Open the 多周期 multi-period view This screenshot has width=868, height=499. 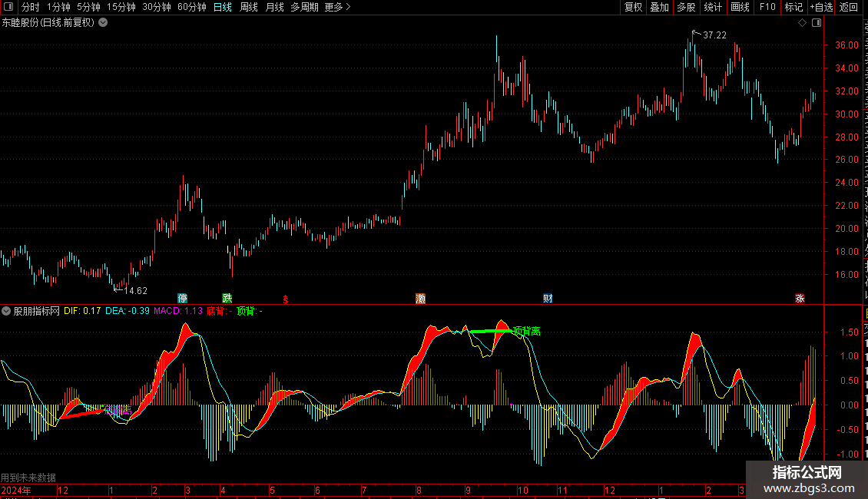[x=304, y=7]
